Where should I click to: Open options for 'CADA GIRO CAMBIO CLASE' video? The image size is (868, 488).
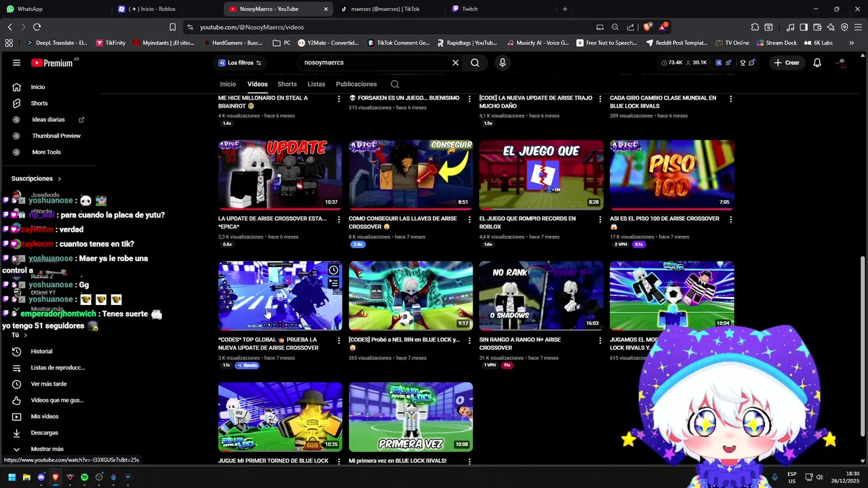730,99
